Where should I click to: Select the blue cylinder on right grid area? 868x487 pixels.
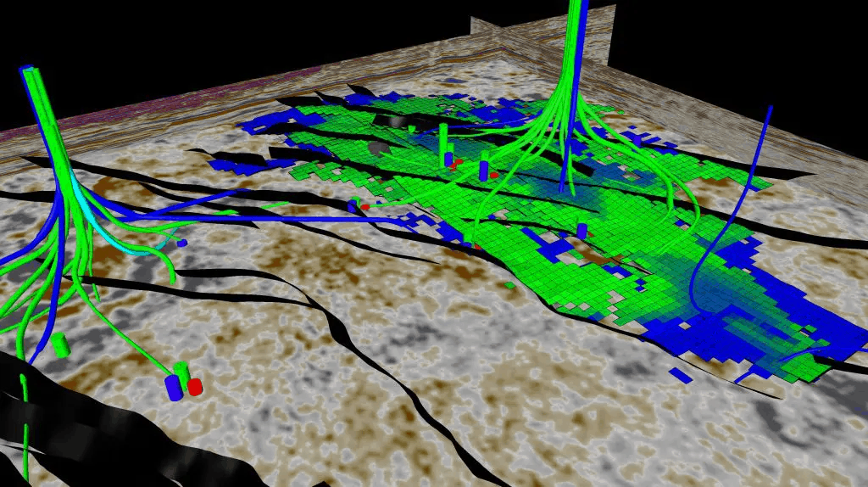point(582,230)
